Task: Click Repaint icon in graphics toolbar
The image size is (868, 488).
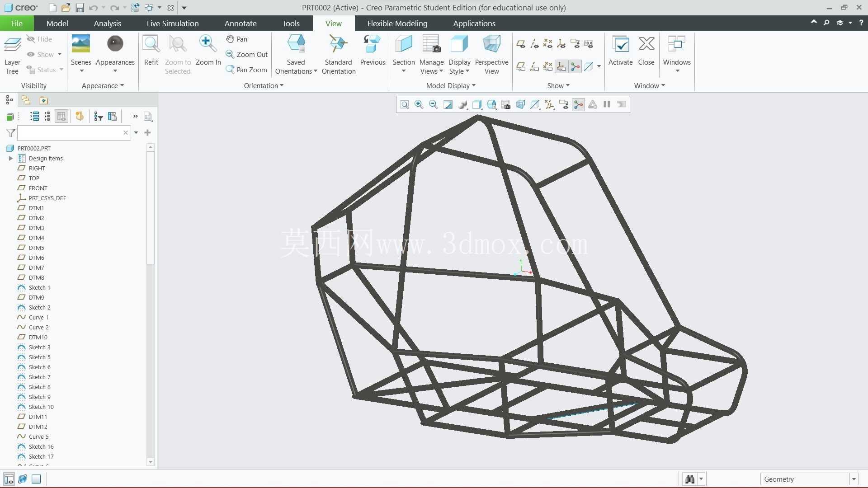Action: [448, 105]
